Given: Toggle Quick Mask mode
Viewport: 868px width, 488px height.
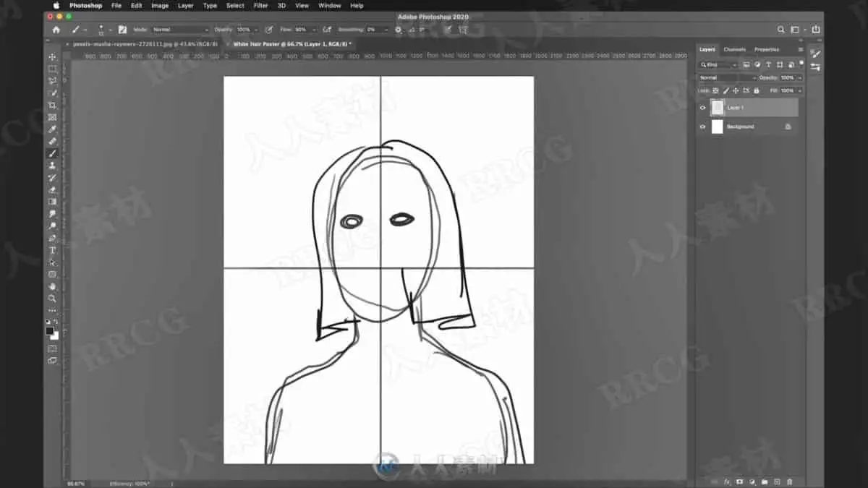Looking at the screenshot, I should click(x=52, y=348).
